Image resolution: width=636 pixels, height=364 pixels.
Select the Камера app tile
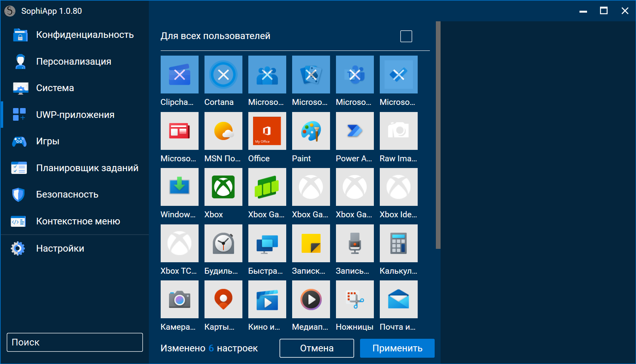pyautogui.click(x=180, y=299)
